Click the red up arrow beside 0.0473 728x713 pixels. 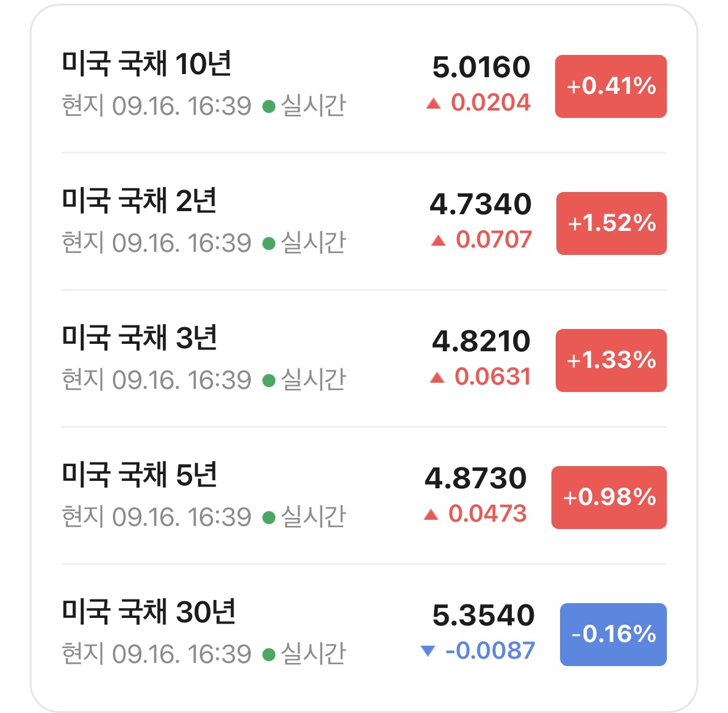(x=431, y=514)
